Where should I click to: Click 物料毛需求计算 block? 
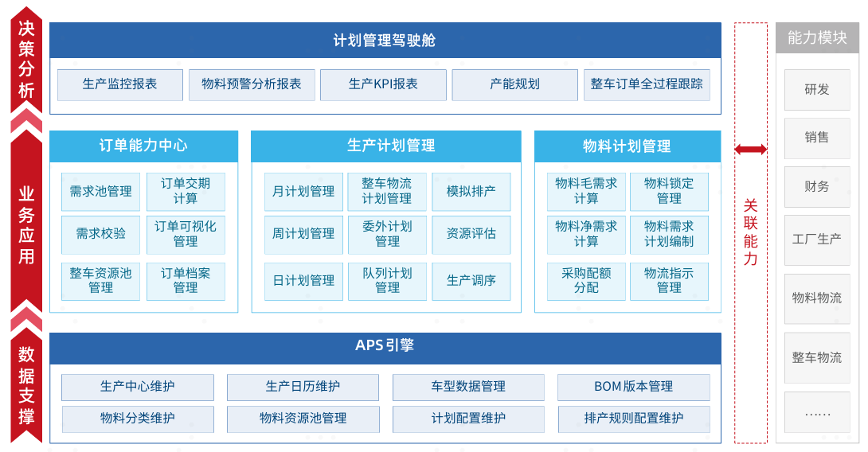[586, 191]
